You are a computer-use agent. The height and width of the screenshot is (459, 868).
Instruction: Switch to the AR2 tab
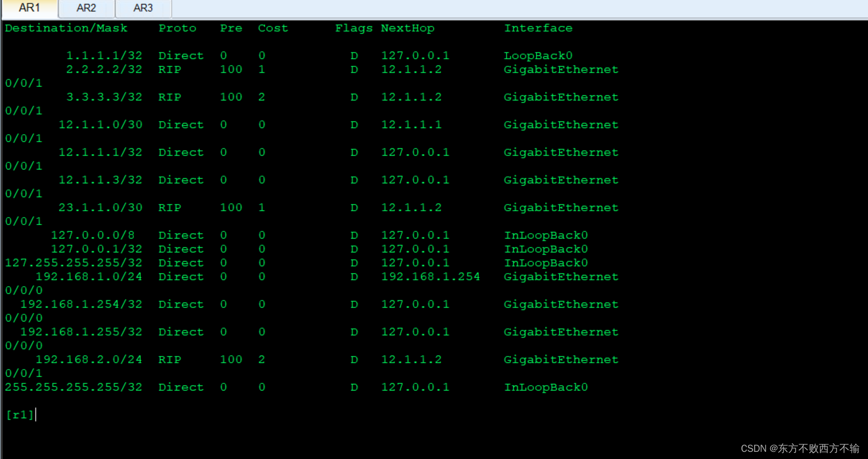86,8
